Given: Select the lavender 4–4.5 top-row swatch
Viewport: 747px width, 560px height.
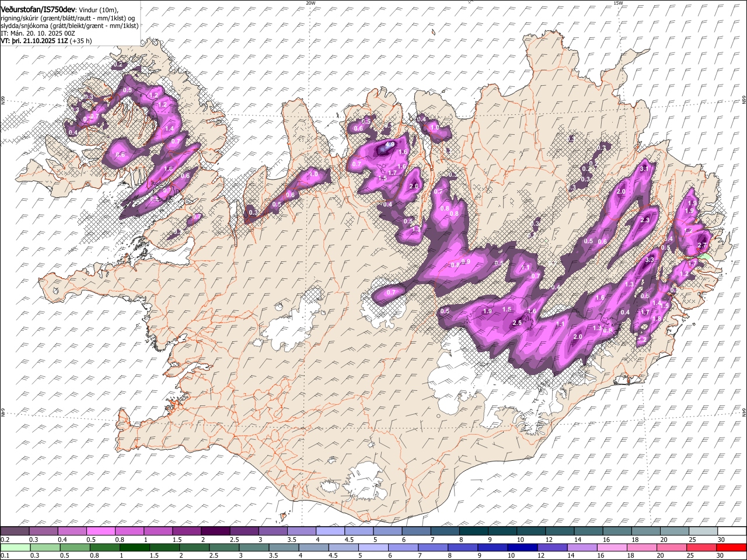Looking at the screenshot, I should coord(330,531).
